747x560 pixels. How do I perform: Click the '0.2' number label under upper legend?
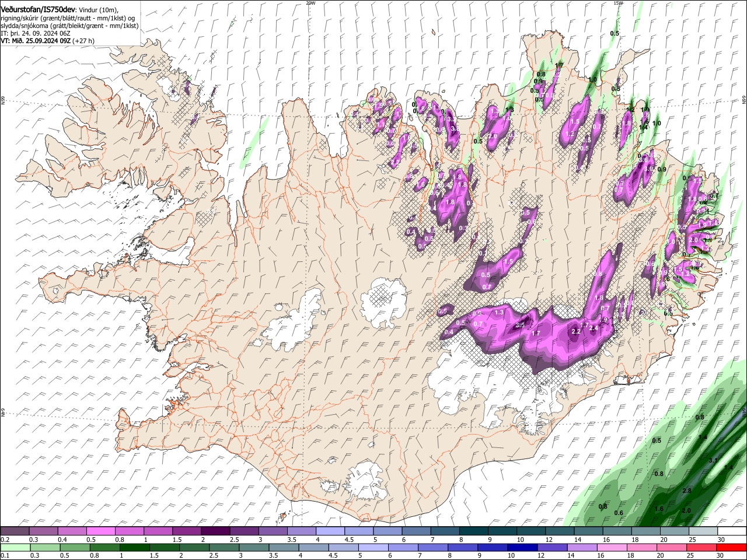[5, 540]
